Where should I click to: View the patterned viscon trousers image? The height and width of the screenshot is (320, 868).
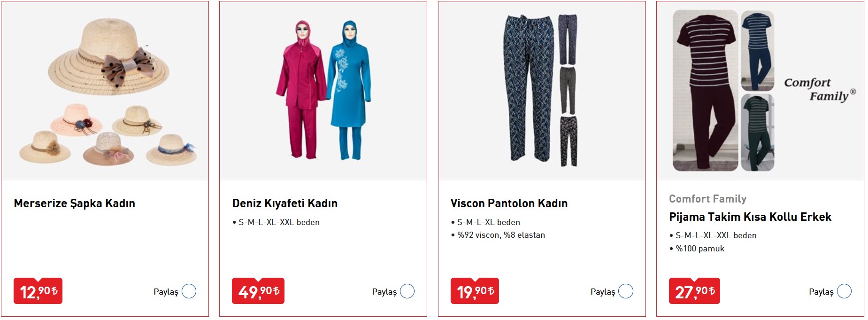pos(541,91)
